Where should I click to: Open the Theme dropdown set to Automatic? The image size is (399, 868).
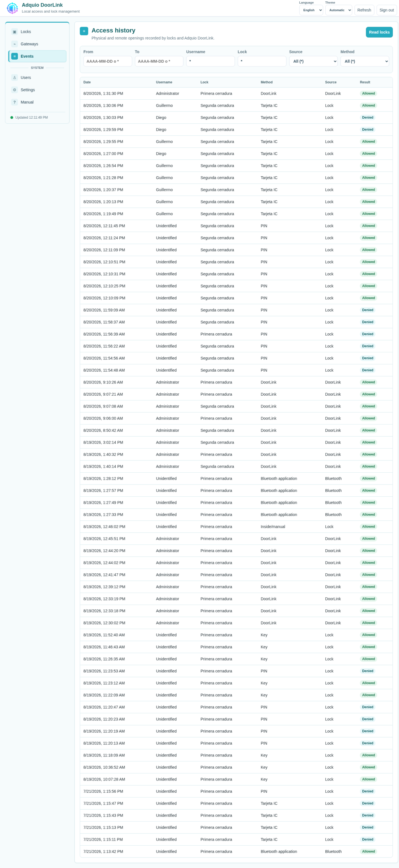[338, 10]
